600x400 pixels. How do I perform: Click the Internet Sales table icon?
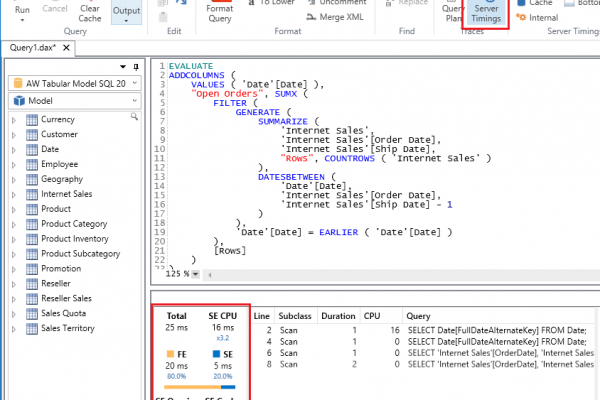32,194
